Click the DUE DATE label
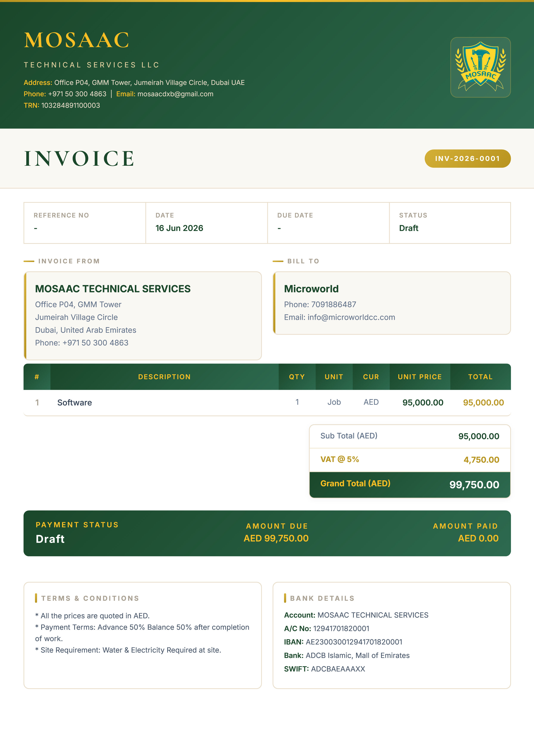 [295, 215]
